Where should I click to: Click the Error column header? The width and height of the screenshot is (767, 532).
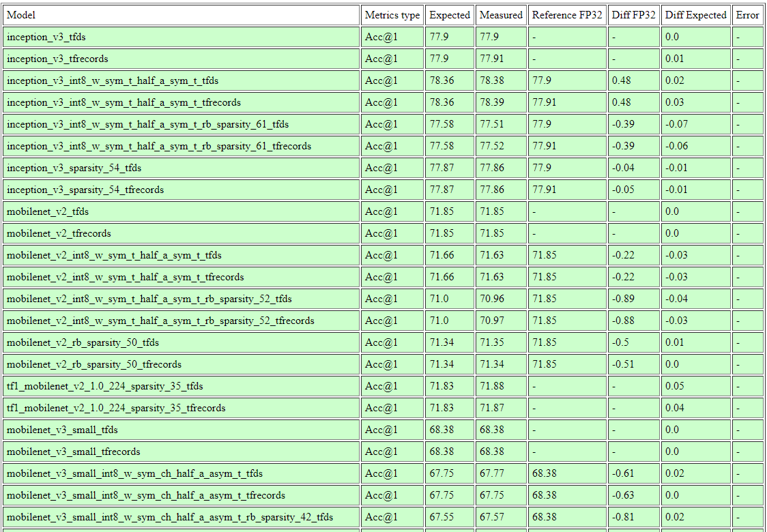click(747, 15)
